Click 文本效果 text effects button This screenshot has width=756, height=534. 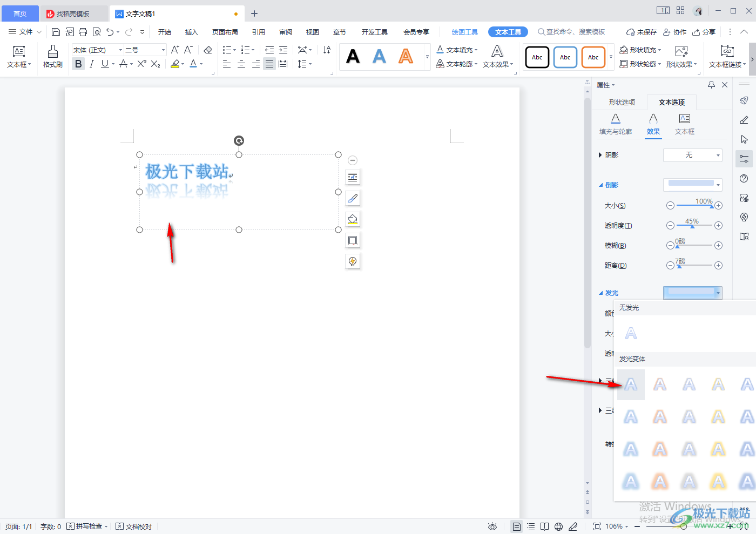pos(497,57)
